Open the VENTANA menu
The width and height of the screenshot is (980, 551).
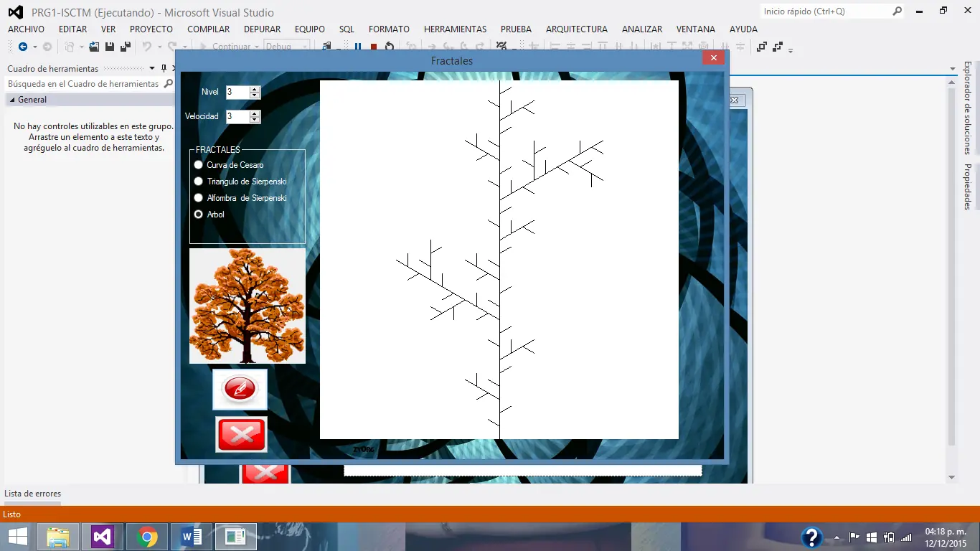click(695, 29)
